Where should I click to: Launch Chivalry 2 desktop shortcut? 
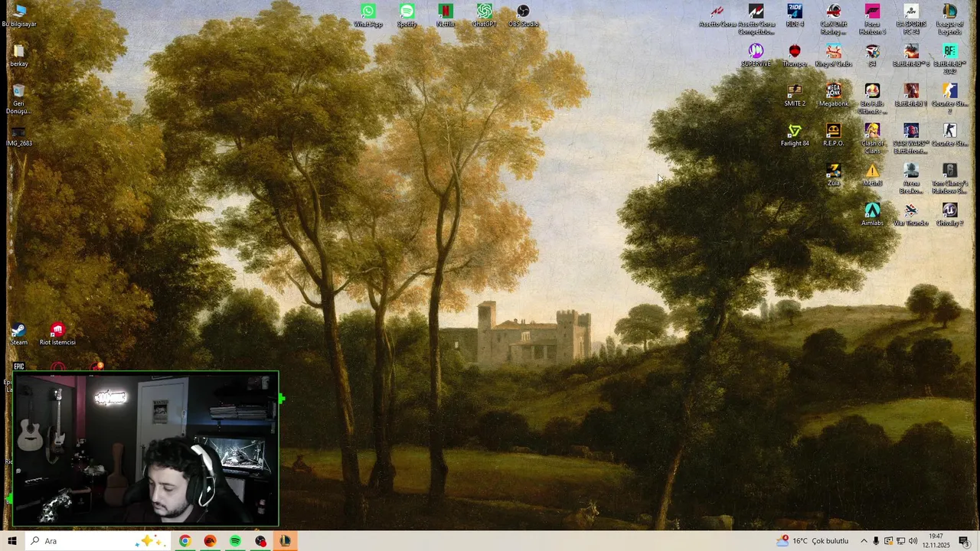pyautogui.click(x=949, y=214)
